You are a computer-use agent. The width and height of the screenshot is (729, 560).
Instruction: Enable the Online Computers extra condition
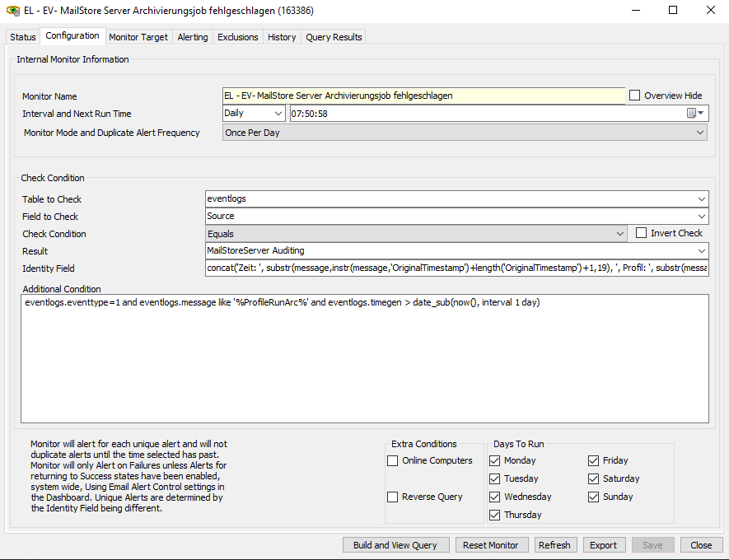(x=393, y=461)
